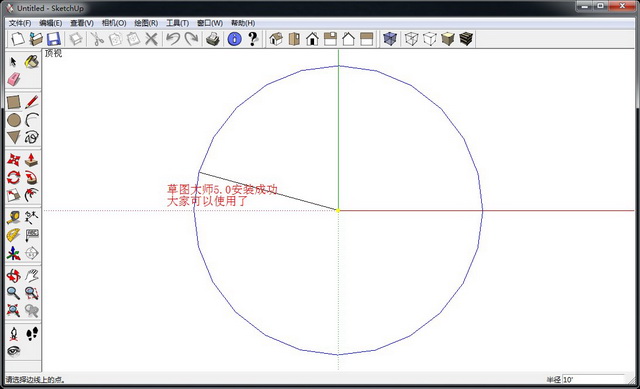The width and height of the screenshot is (640, 389).
Task: Switch to wireframe display mode
Action: [411, 39]
